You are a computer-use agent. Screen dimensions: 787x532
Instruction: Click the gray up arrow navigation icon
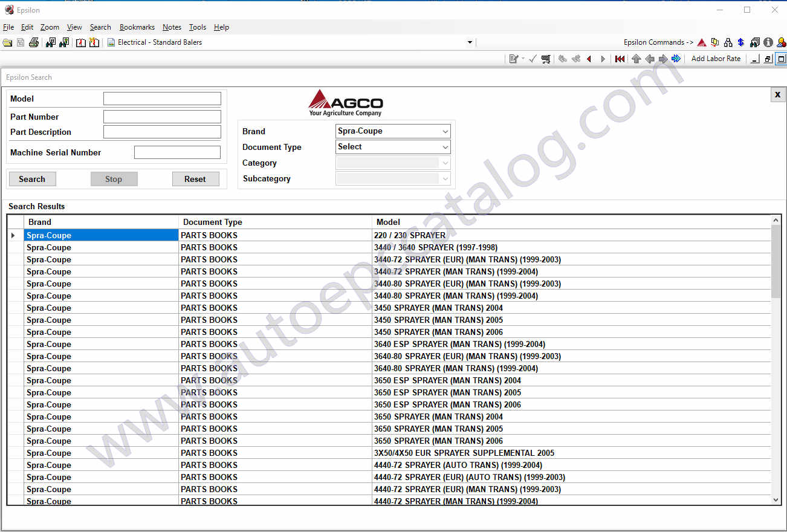coord(636,59)
